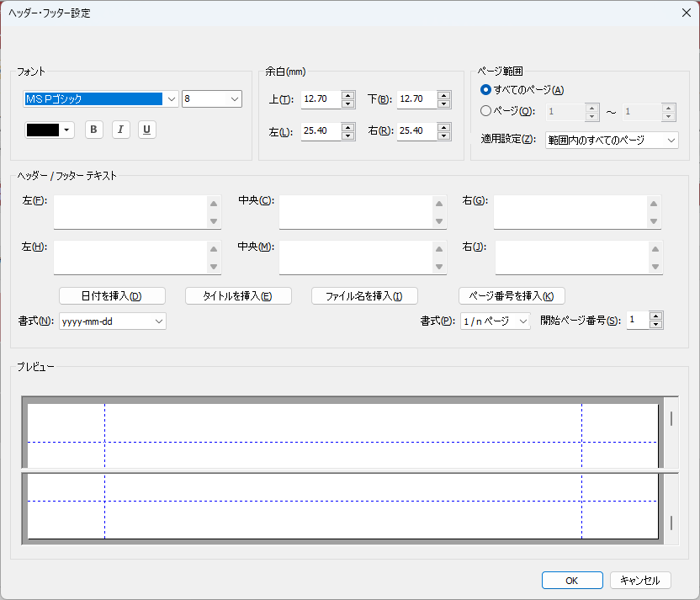700x600 pixels.
Task: Confirm the dialog with the OK button
Action: tap(572, 581)
